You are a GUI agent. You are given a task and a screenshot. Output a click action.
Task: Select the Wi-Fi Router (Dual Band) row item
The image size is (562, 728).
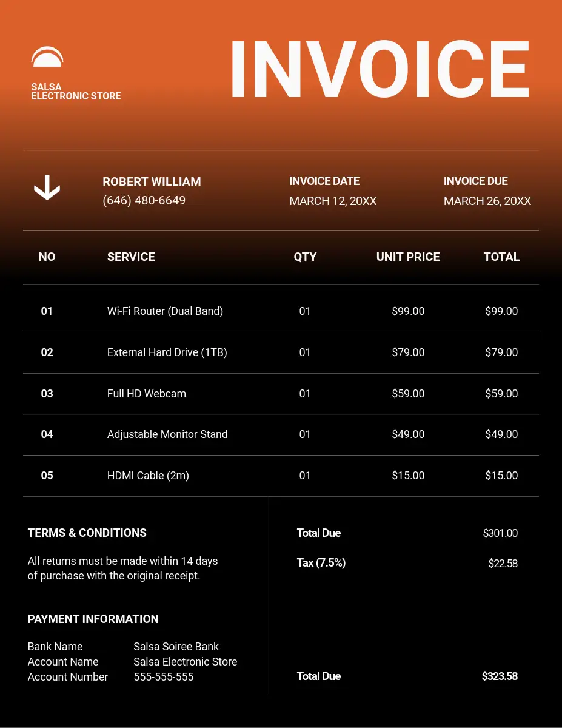tap(165, 311)
